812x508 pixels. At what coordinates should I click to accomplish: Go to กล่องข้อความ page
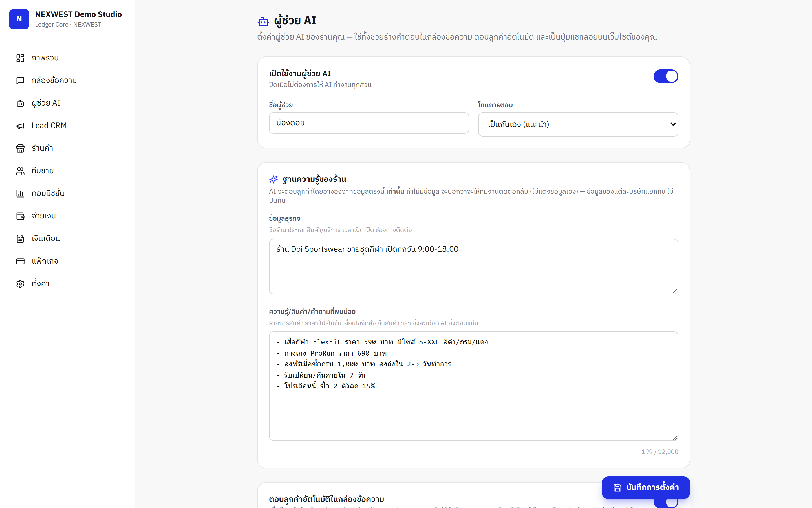click(x=67, y=81)
